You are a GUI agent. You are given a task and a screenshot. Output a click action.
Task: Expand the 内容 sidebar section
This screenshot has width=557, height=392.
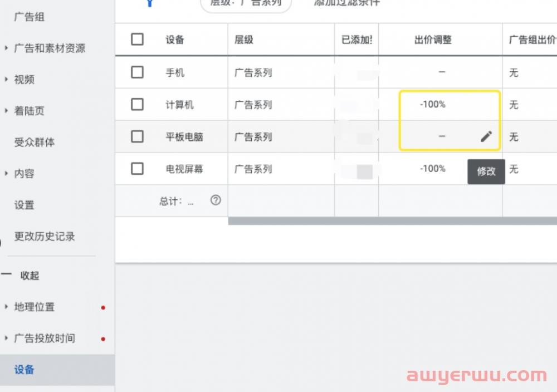coord(6,173)
